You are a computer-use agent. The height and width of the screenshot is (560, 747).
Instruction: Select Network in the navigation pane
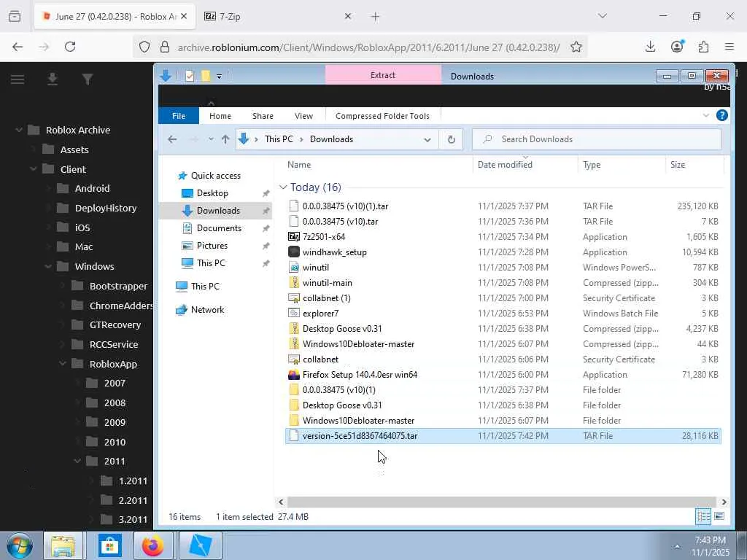[x=207, y=309]
